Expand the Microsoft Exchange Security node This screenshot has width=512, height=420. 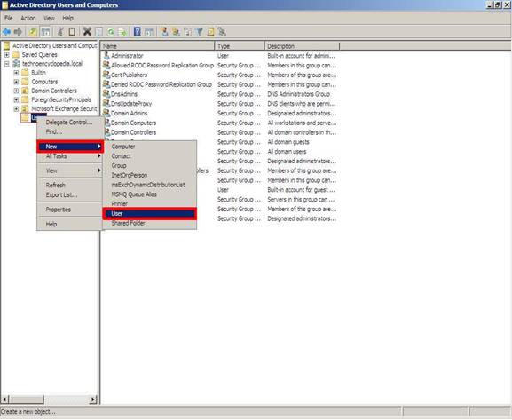click(x=16, y=108)
